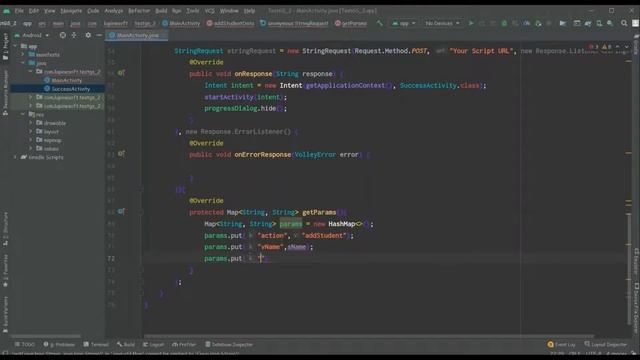Image resolution: width=640 pixels, height=360 pixels.
Task: Open the Edit menu
Action: pyautogui.click(x=34, y=11)
